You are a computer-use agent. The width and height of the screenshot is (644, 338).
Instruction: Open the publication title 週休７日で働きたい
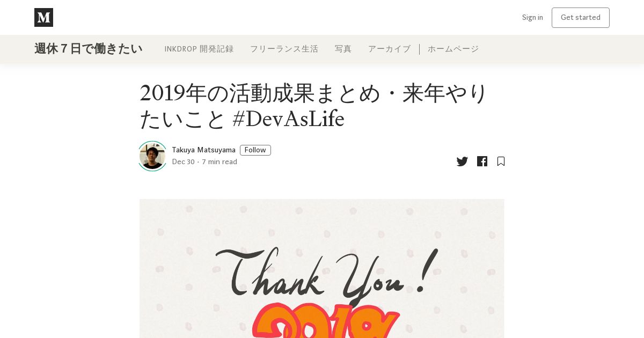(x=89, y=49)
